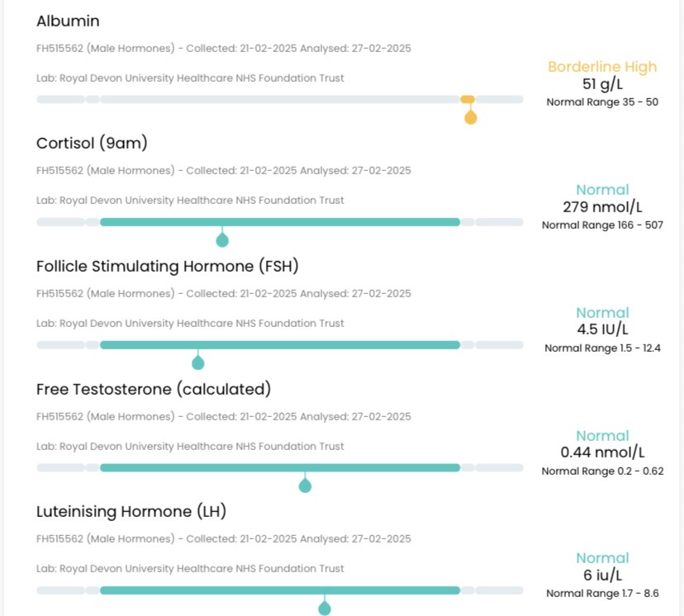
Task: Click the 279 nmol/L cortisol result value
Action: pos(602,206)
